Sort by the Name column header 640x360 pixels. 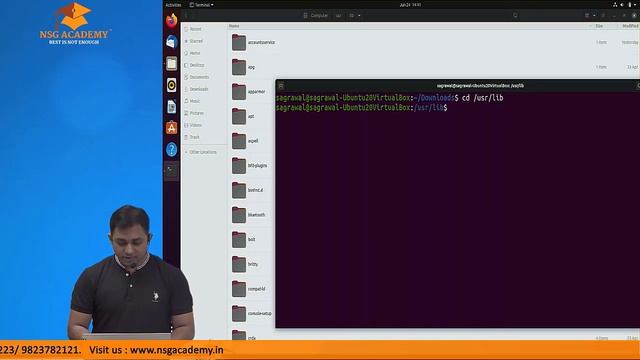234,26
